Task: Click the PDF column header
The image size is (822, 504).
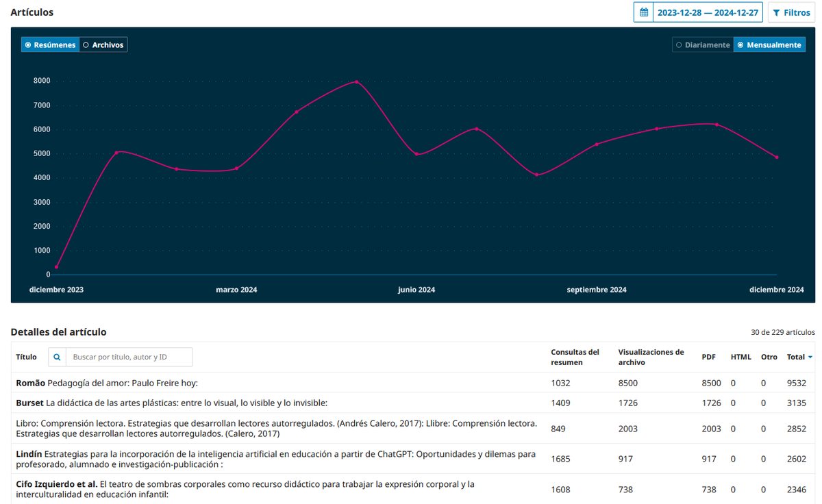Action: click(709, 357)
